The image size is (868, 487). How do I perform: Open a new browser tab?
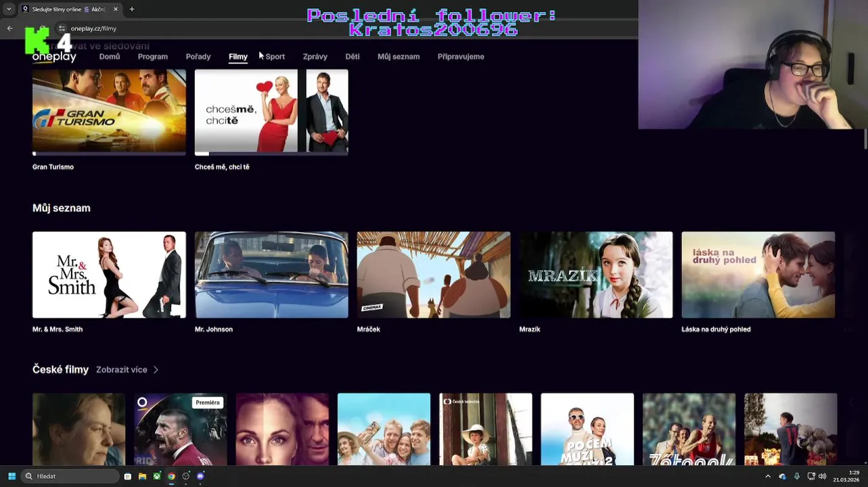point(132,9)
